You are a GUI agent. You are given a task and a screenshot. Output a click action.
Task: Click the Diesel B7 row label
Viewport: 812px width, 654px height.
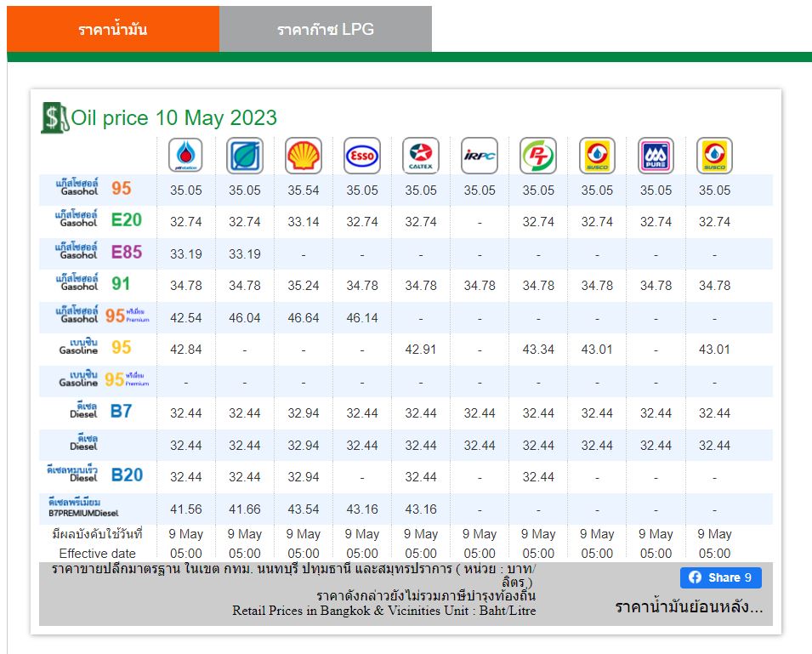[x=101, y=411]
